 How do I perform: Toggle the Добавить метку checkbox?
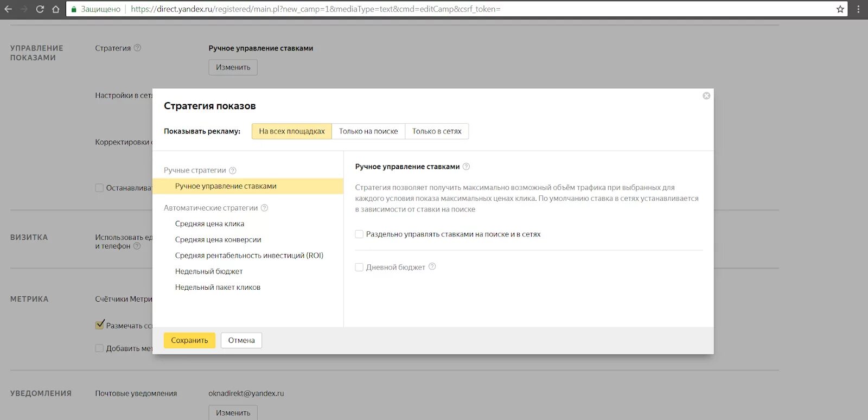coord(99,348)
